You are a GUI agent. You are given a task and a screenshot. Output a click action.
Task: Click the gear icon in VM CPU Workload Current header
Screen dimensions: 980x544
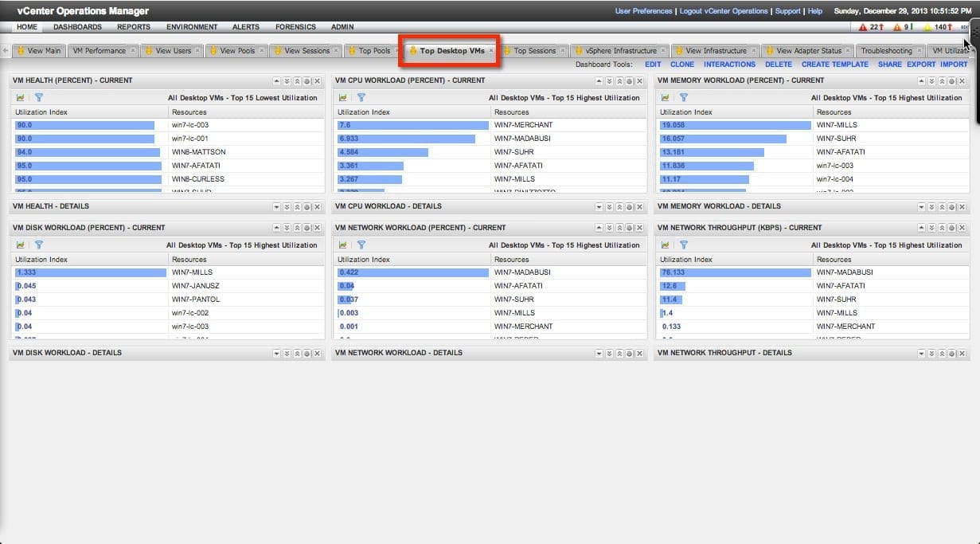pyautogui.click(x=629, y=80)
